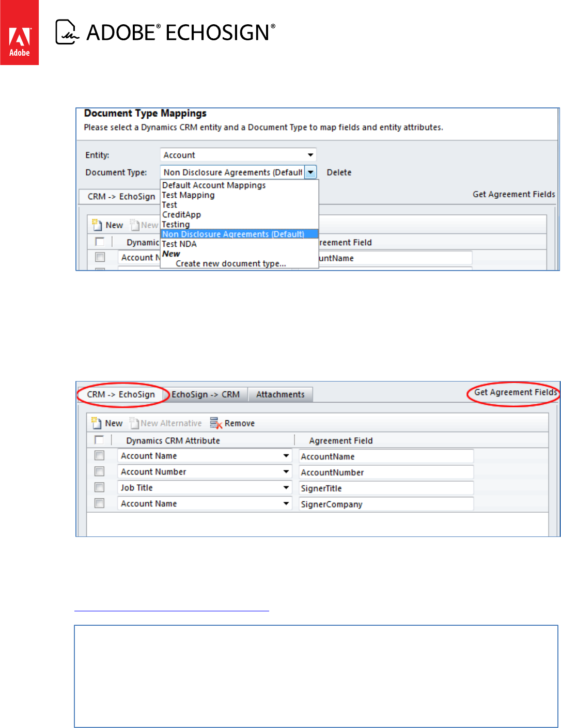Click the New icon in lower mappings toolbar
Screen dimensions: 561x728
[96, 423]
